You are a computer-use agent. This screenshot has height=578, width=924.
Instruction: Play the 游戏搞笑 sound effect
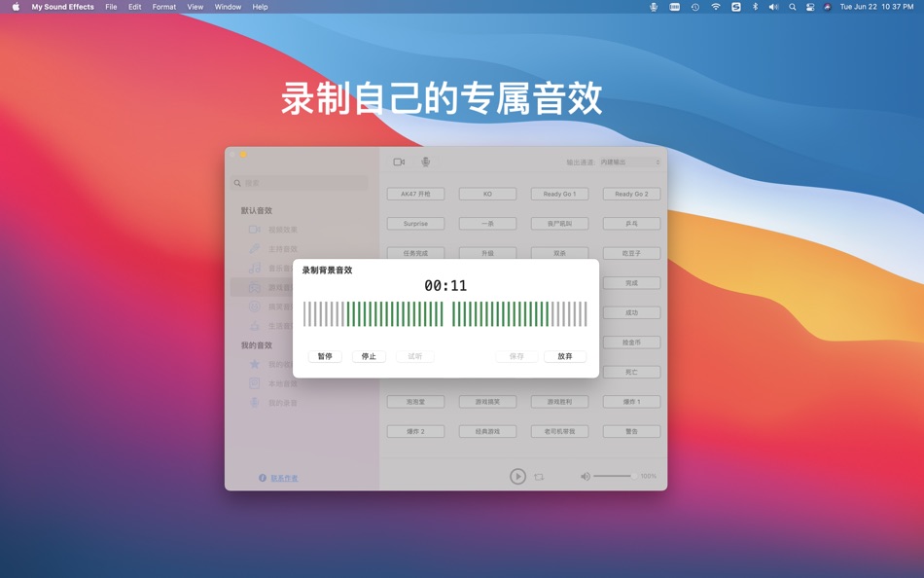tap(487, 402)
